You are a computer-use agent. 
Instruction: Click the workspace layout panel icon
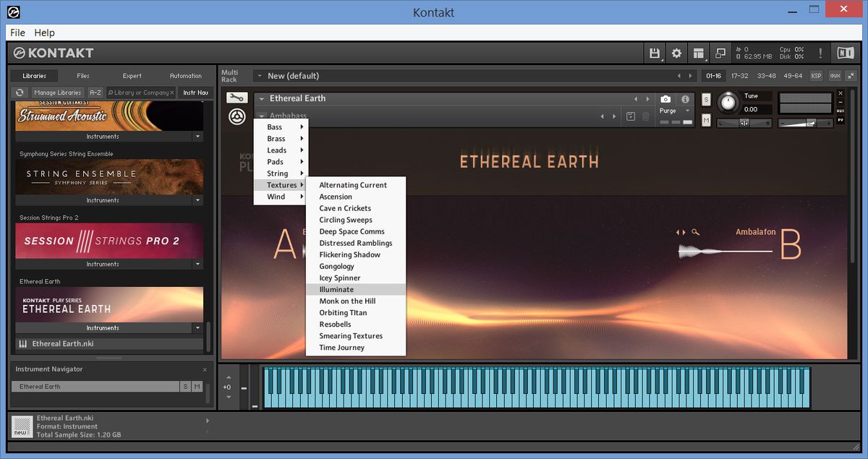698,53
